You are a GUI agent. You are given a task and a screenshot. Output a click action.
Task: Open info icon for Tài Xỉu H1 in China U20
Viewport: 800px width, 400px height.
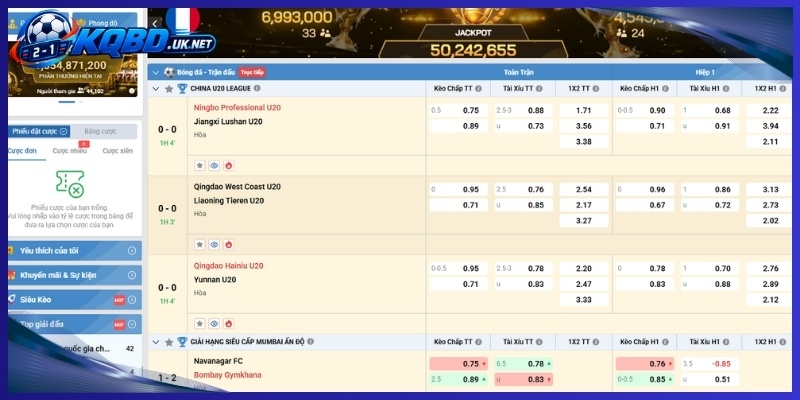pos(726,89)
